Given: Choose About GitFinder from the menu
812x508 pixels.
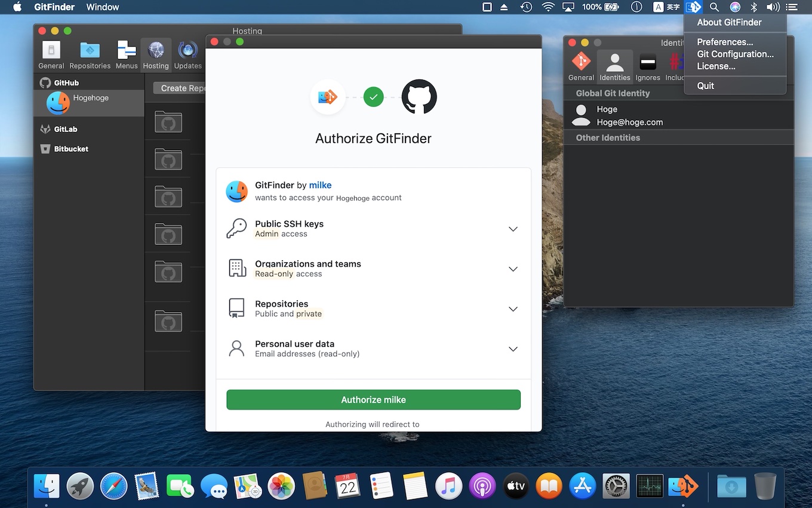Looking at the screenshot, I should click(x=735, y=23).
